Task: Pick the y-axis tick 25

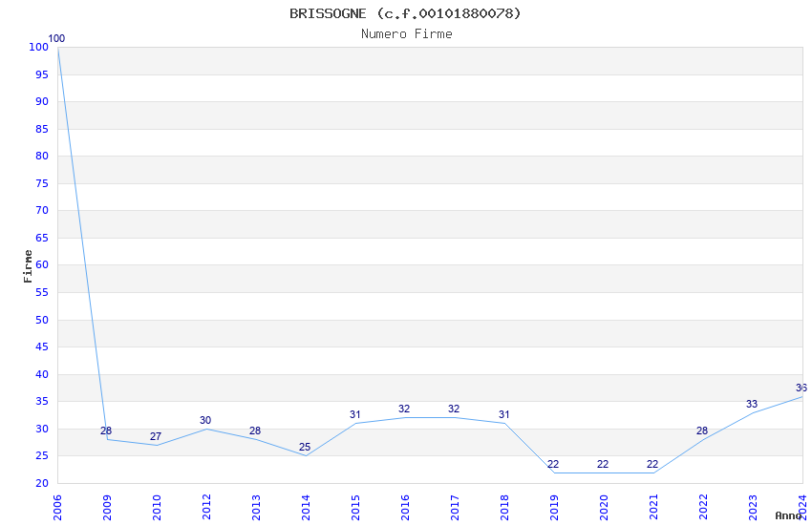Action: [x=42, y=455]
